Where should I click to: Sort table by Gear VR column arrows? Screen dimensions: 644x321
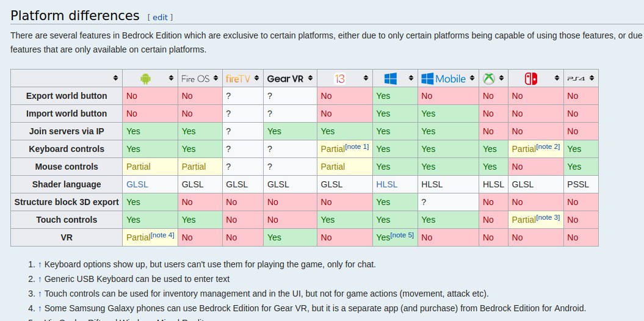pyautogui.click(x=310, y=78)
